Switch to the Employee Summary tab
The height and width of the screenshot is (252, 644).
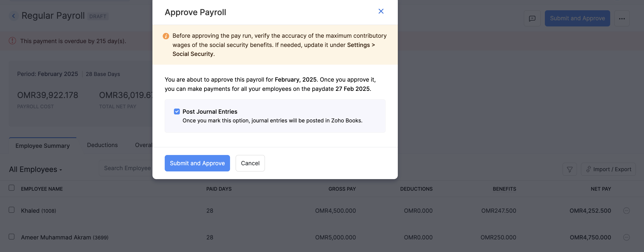pyautogui.click(x=42, y=146)
